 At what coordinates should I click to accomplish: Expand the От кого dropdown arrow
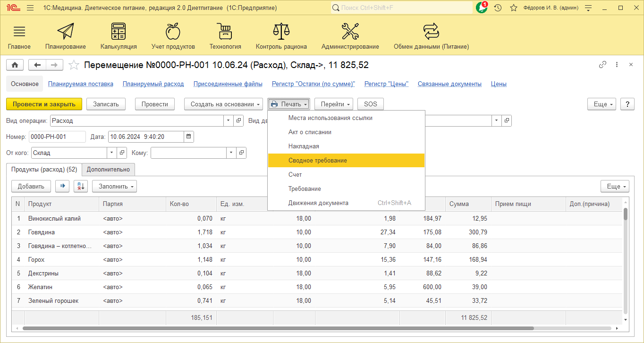point(112,153)
